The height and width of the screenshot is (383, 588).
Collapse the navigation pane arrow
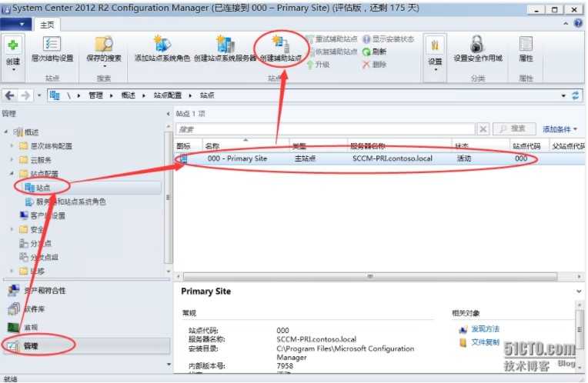[168, 114]
